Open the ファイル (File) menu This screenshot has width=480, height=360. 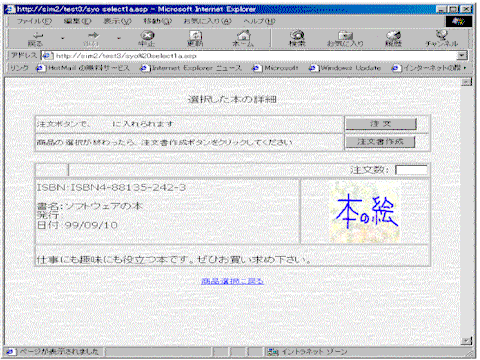point(34,21)
